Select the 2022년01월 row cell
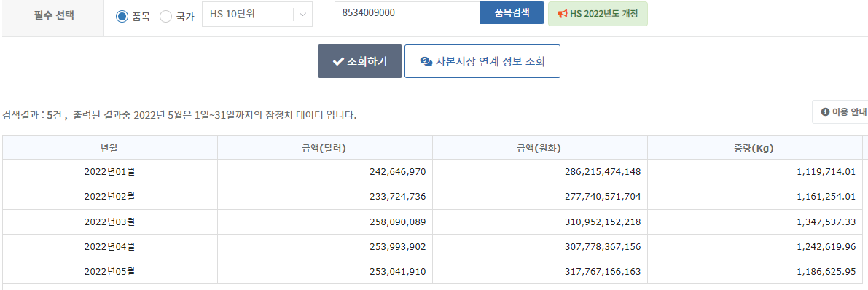Image resolution: width=868 pixels, height=290 pixels. click(x=109, y=172)
